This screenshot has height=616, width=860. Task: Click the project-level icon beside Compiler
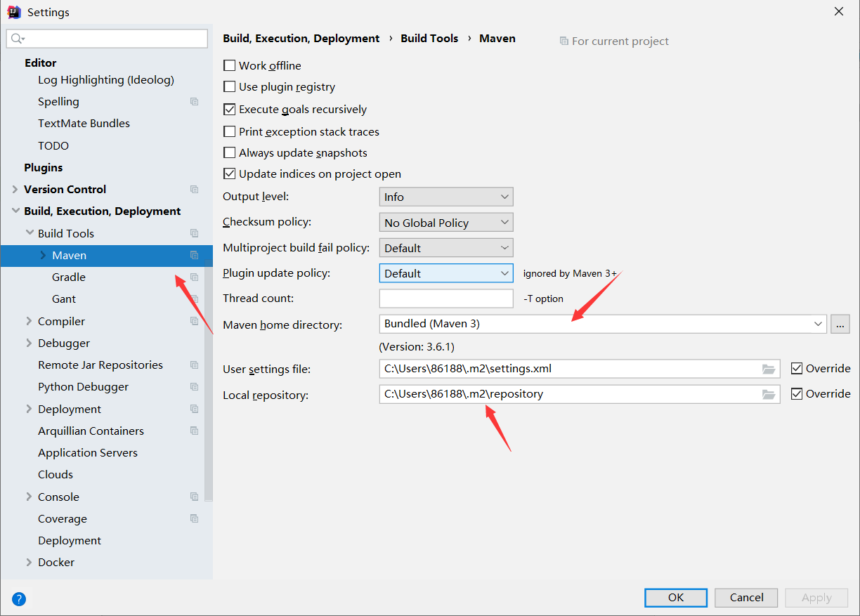click(195, 321)
